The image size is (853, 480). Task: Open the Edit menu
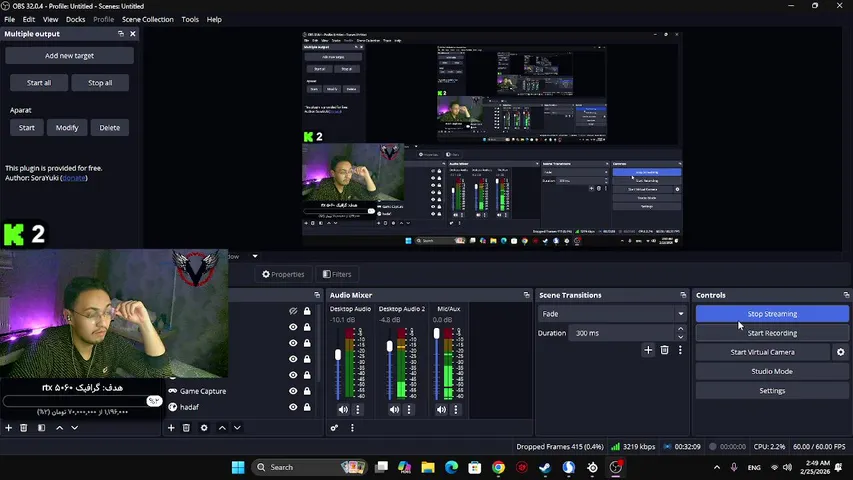pos(29,19)
